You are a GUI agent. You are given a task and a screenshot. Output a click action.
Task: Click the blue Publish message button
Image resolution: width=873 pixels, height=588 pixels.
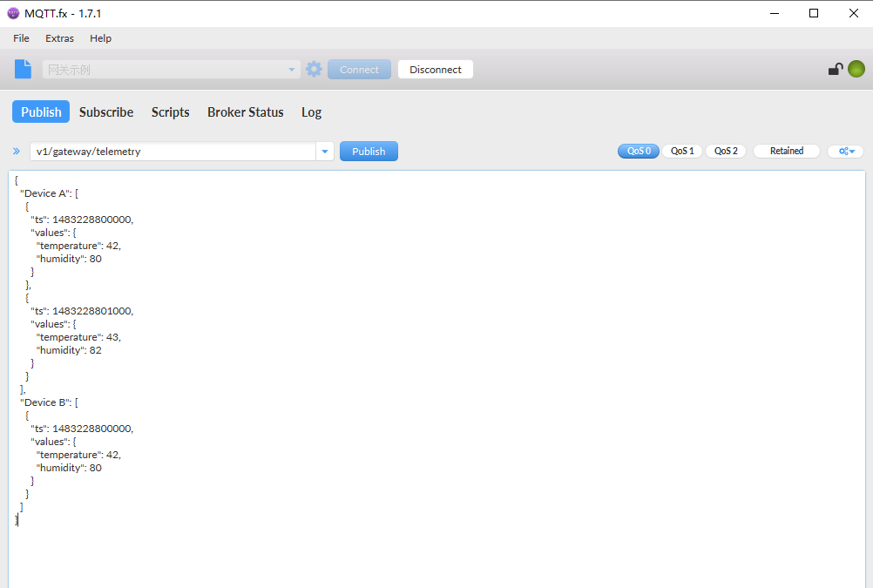pyautogui.click(x=369, y=151)
